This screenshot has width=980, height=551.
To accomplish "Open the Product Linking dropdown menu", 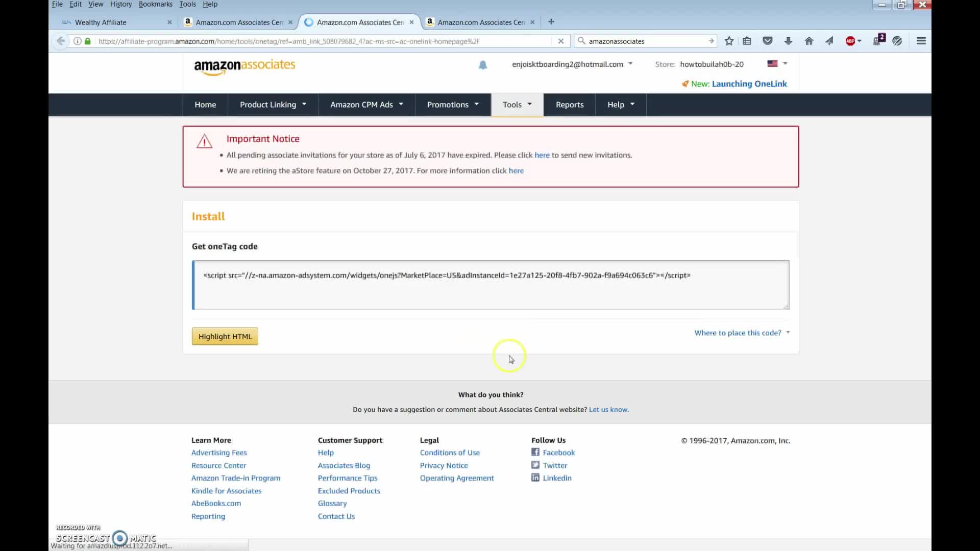I will [x=273, y=105].
